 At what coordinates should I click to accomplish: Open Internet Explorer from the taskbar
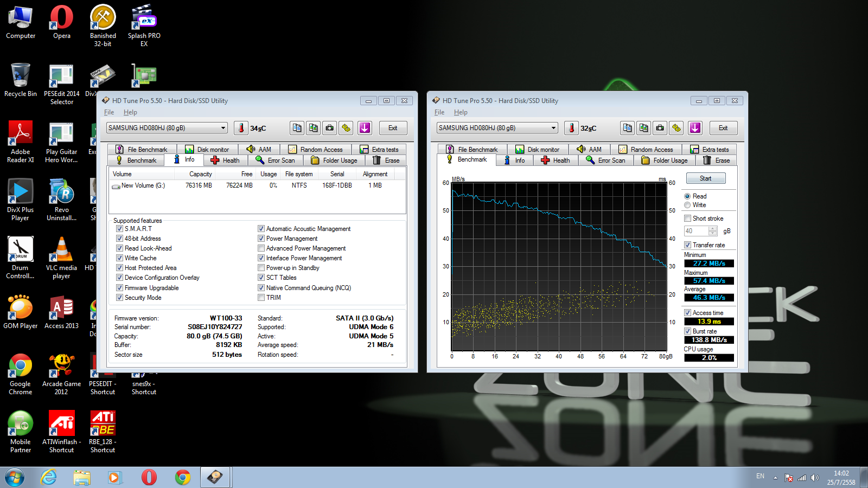pyautogui.click(x=49, y=477)
